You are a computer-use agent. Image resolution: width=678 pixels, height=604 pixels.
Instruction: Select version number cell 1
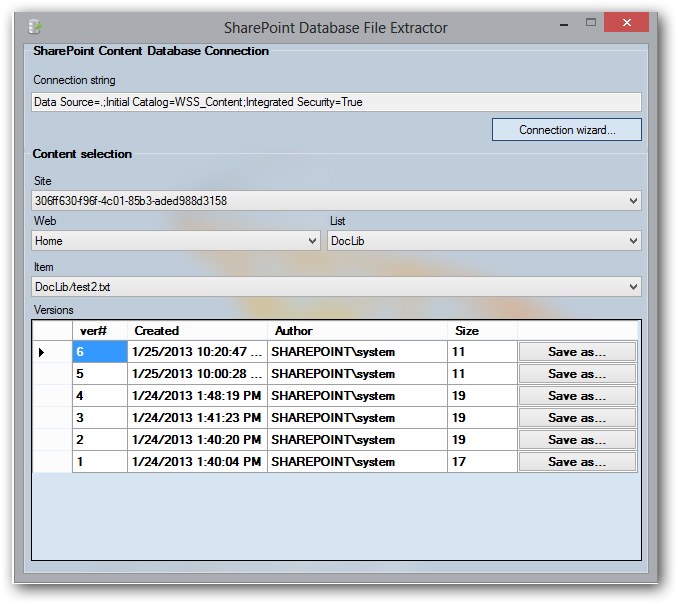pyautogui.click(x=100, y=462)
